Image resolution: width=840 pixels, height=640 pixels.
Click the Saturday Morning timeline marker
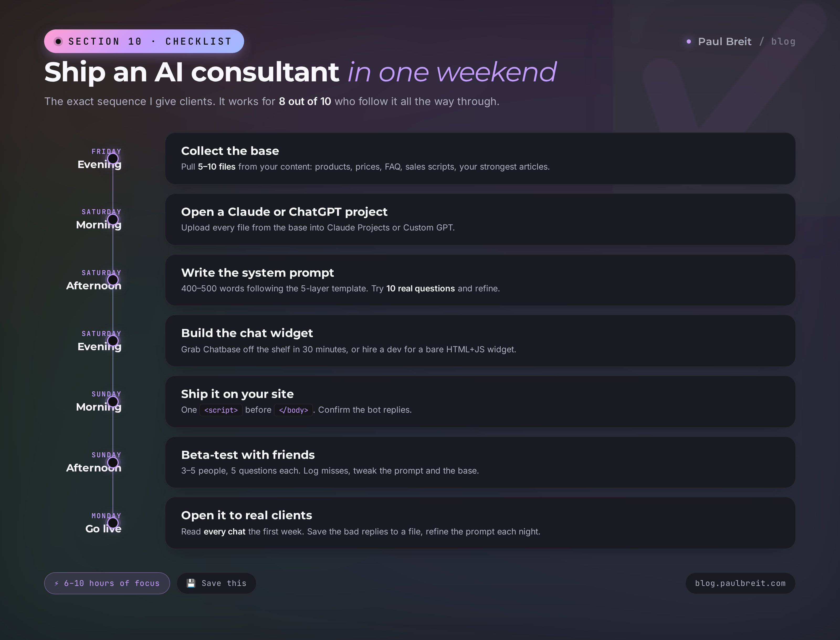(113, 219)
